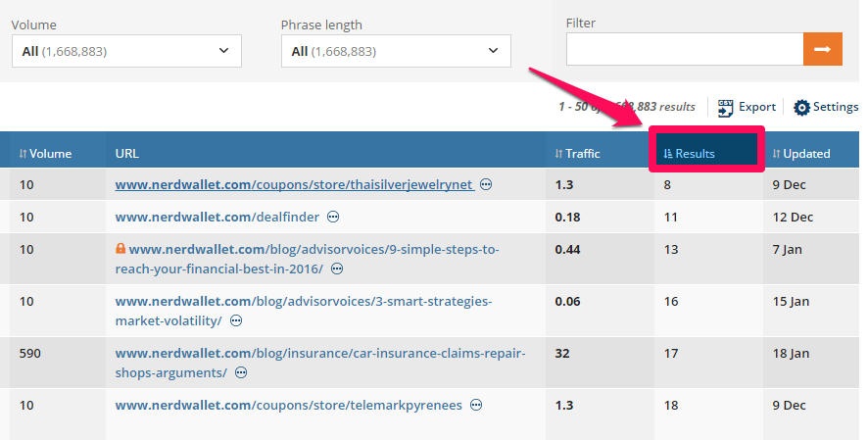Select the updated date 7 Jan

[788, 250]
